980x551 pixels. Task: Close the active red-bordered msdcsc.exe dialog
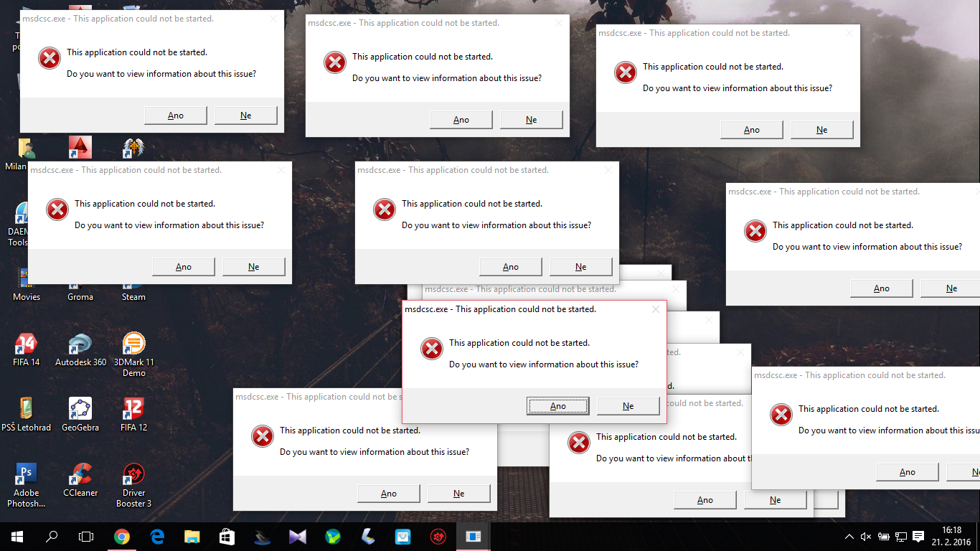pyautogui.click(x=655, y=310)
